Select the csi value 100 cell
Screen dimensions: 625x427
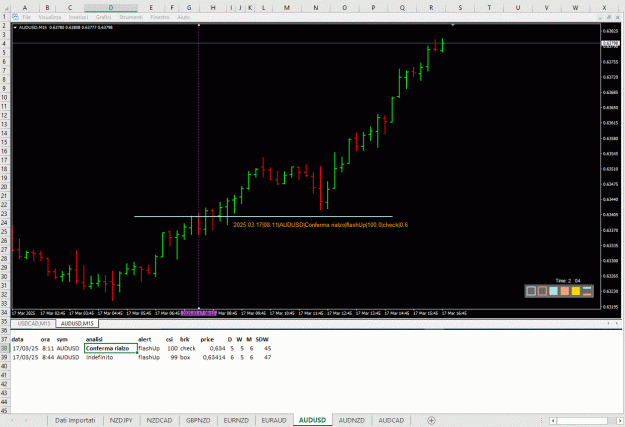[x=172, y=348]
